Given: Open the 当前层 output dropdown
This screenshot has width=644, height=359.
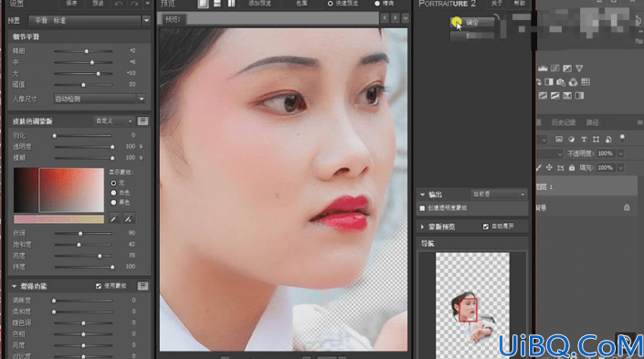Looking at the screenshot, I should [499, 194].
